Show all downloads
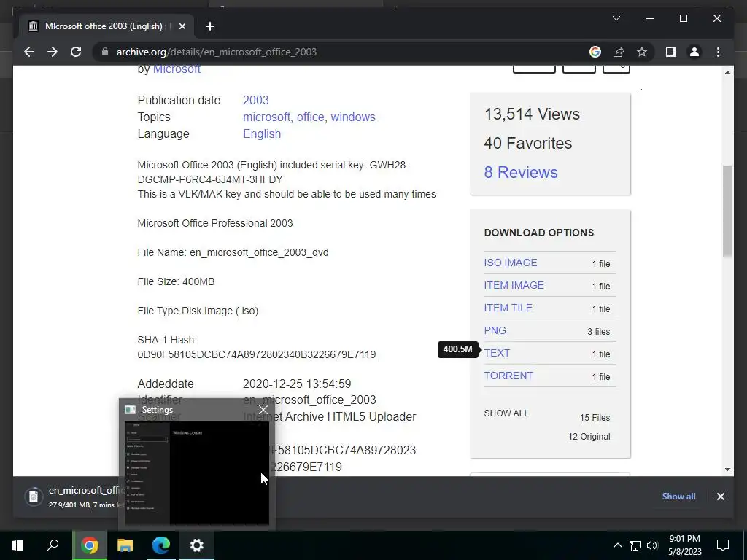Screen dimensions: 747x560 point(678,497)
